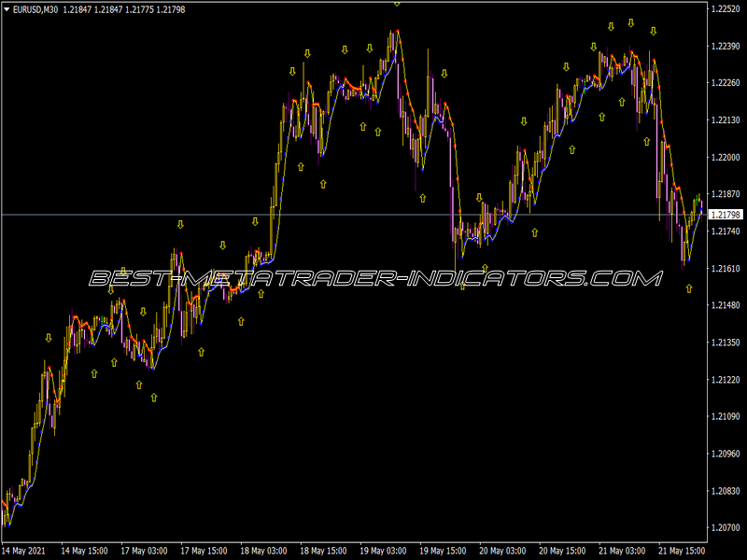The image size is (747, 560).
Task: Click the 17 May 15:00 time axis label
Action: click(x=204, y=551)
